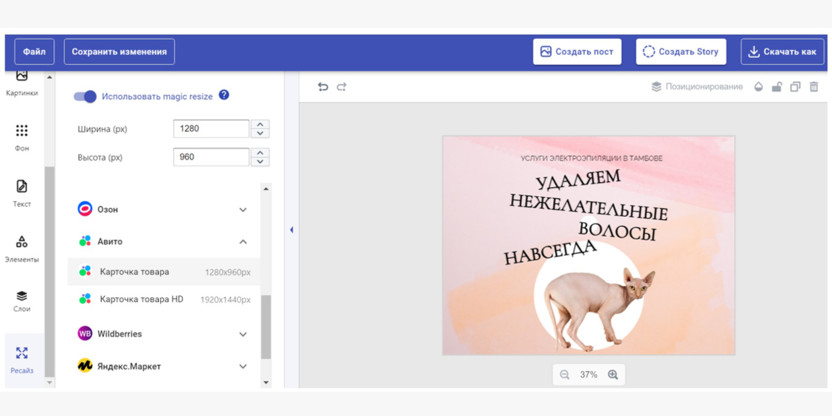Toggle the magic resize switch

coord(85,96)
